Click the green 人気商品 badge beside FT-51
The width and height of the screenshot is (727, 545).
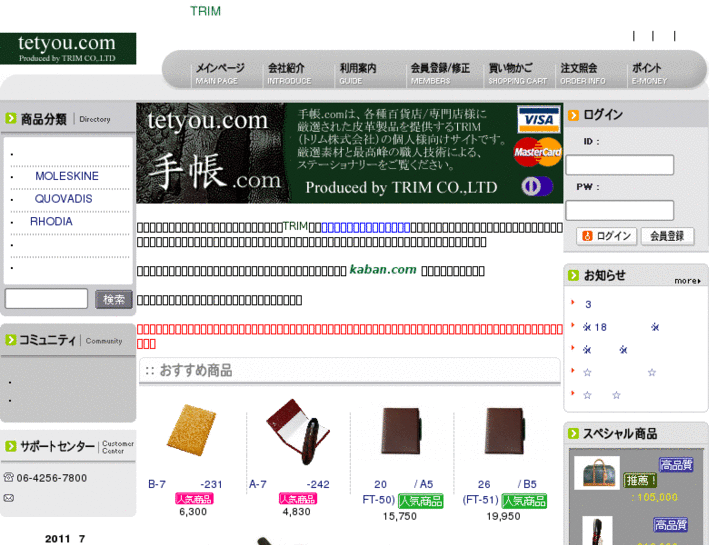(524, 501)
